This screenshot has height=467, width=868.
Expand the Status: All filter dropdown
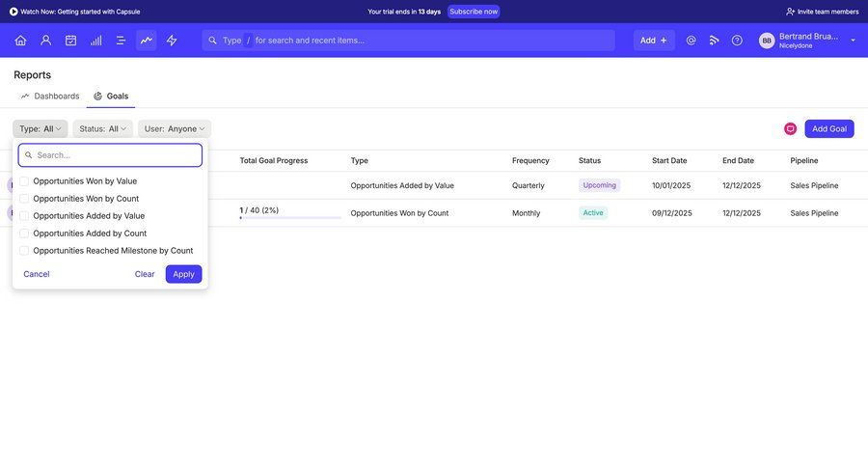[102, 128]
